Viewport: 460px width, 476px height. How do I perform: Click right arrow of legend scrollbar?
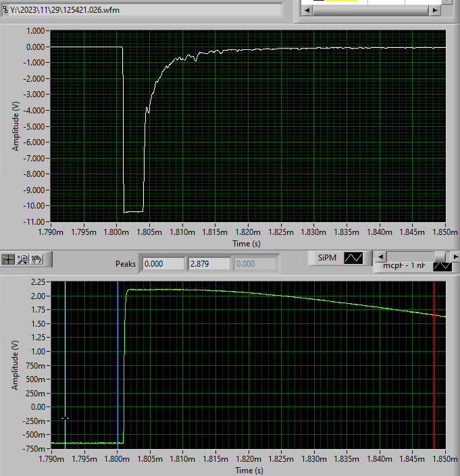tap(455, 257)
